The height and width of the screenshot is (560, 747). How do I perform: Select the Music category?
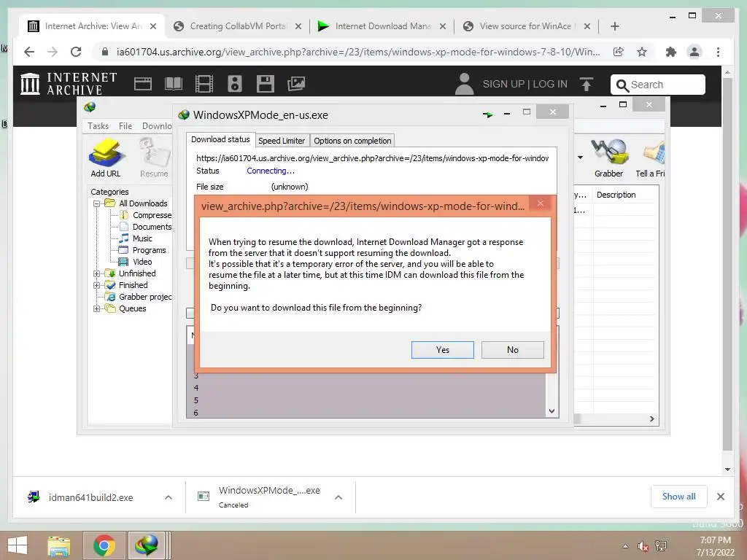[142, 238]
